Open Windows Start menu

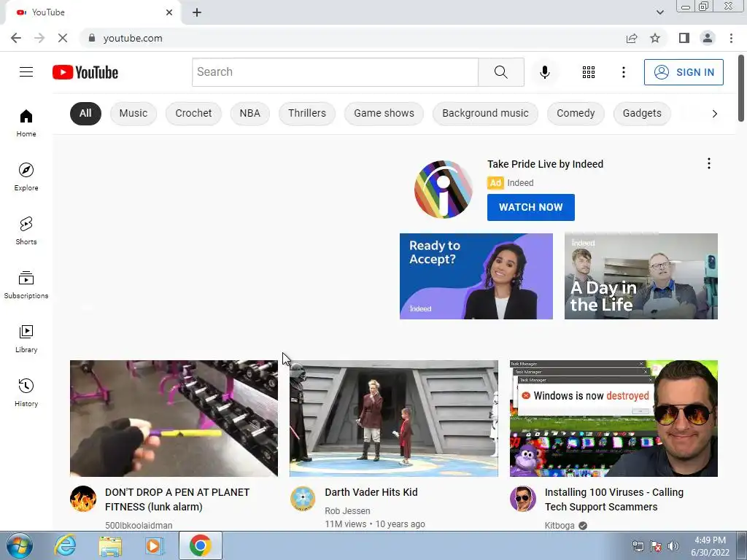20,545
